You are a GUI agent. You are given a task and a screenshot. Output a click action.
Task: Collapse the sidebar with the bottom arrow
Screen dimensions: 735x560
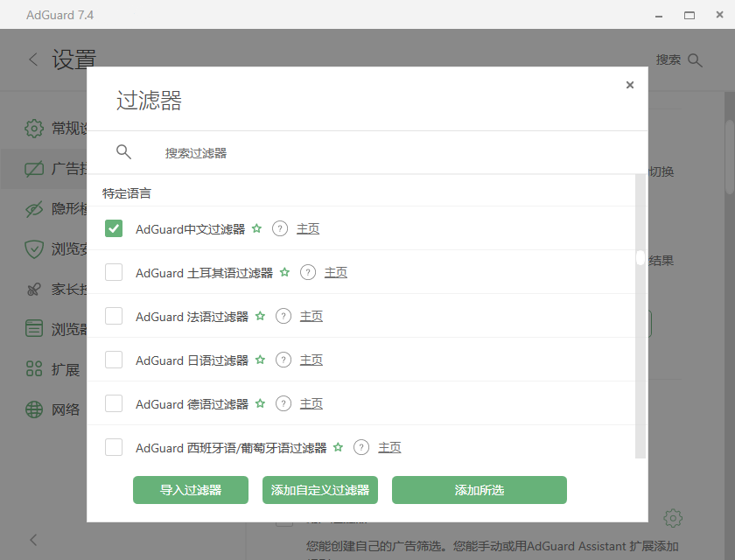(33, 540)
